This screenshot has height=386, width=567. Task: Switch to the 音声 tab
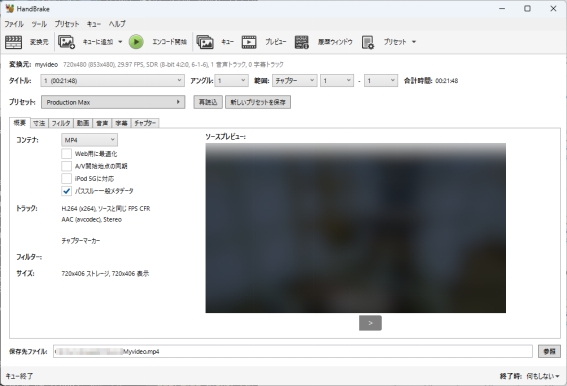click(x=102, y=123)
